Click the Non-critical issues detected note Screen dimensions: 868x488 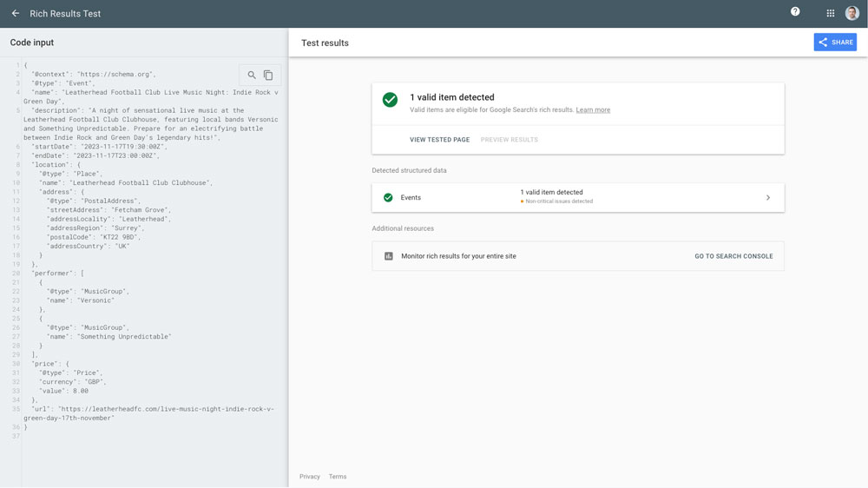click(x=556, y=201)
